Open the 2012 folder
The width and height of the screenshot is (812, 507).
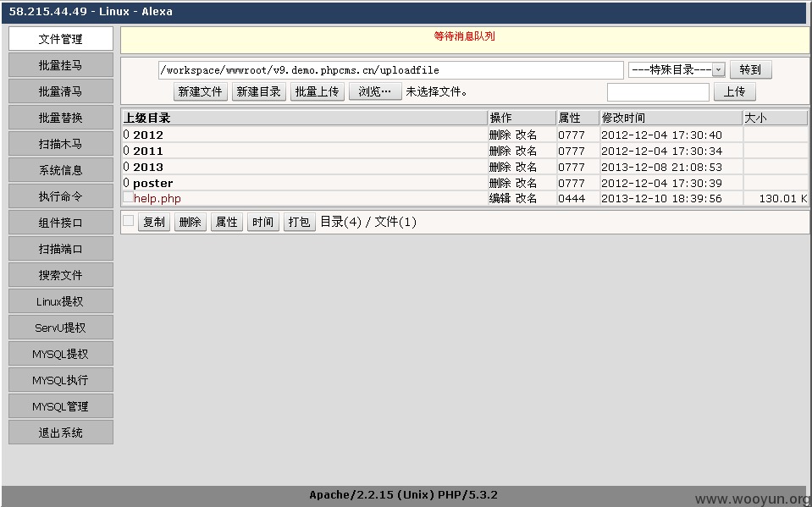[148, 135]
